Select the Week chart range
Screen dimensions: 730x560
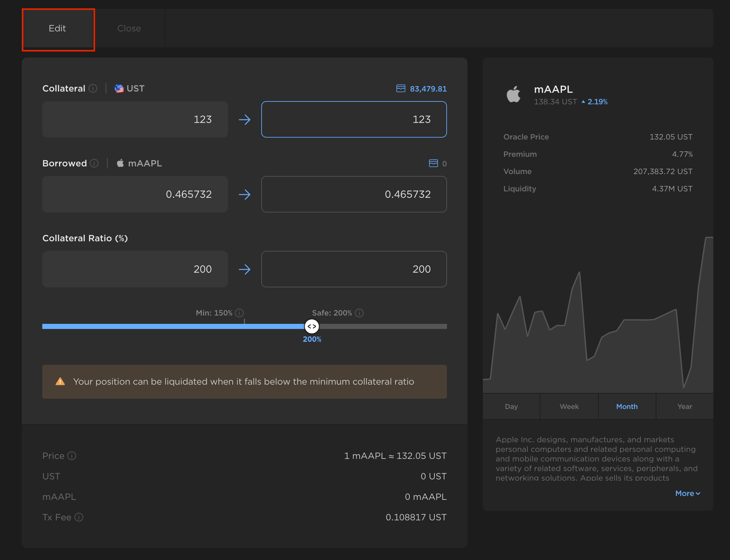click(569, 406)
